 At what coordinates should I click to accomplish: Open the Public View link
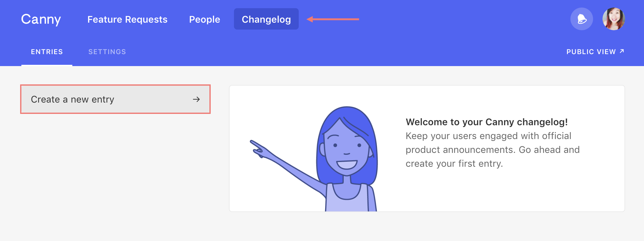(x=595, y=52)
